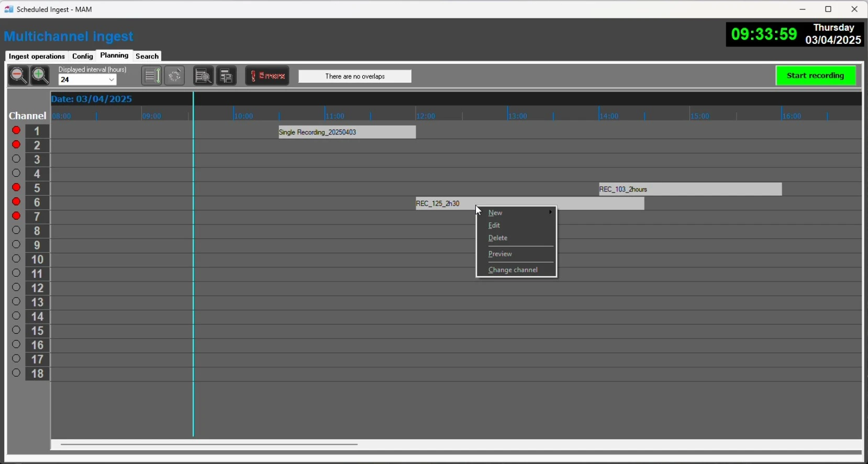
Task: Click the planning layout blocks icon
Action: click(x=226, y=76)
